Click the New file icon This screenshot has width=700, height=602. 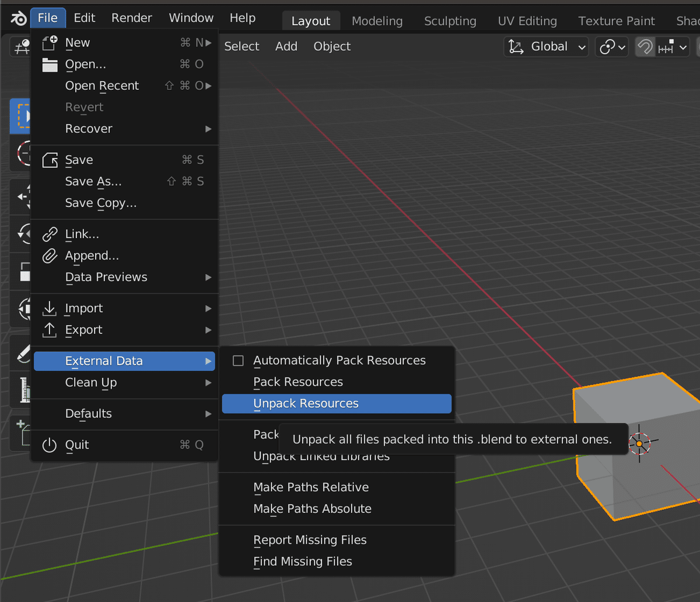click(50, 43)
